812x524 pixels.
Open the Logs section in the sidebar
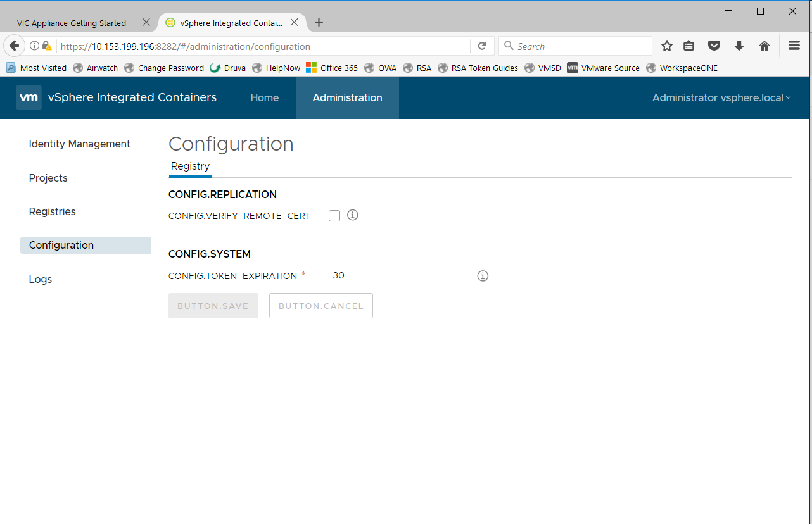pos(40,278)
